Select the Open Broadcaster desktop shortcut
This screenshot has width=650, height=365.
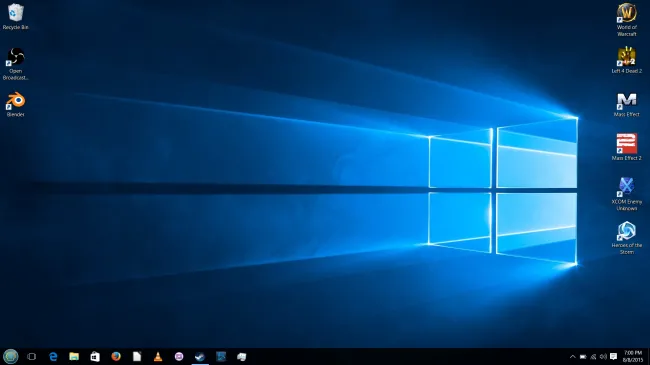[x=15, y=63]
